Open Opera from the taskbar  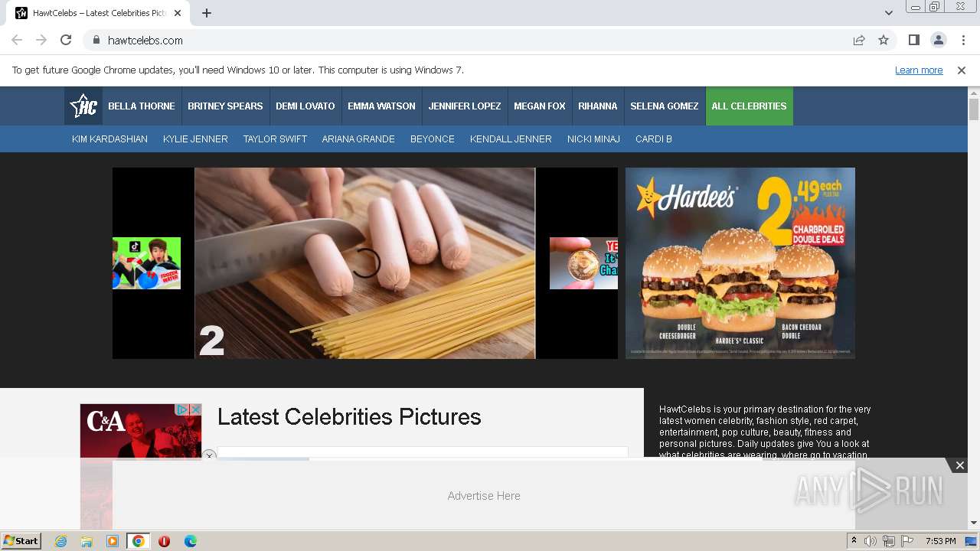pyautogui.click(x=164, y=541)
